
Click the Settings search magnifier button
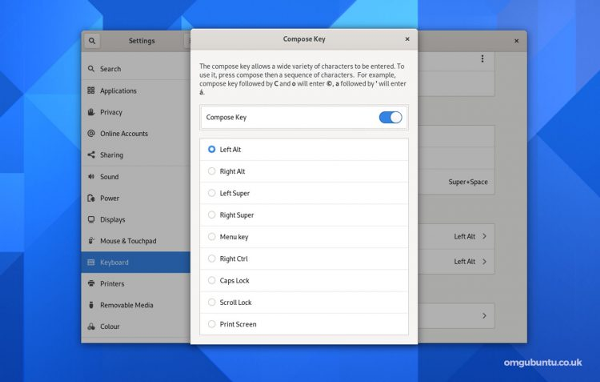[x=92, y=41]
